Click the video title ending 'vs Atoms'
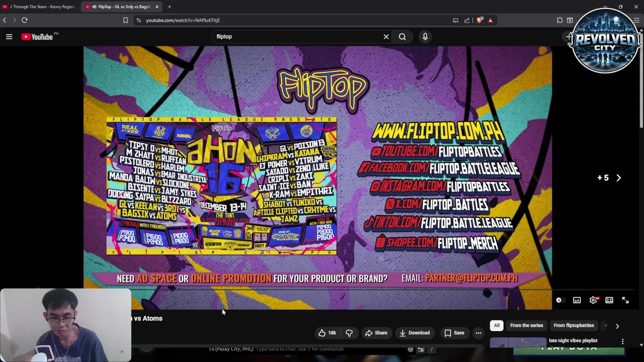The height and width of the screenshot is (362, 644). pyautogui.click(x=147, y=318)
